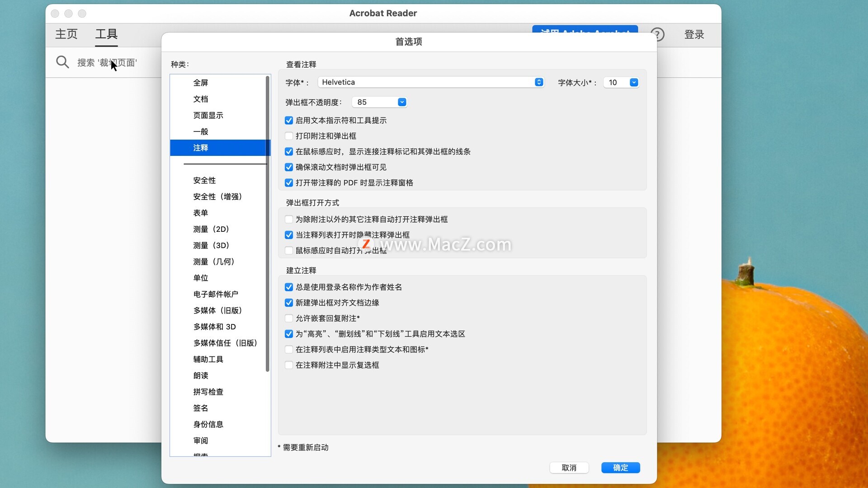Select 审阅 category

tap(218, 441)
